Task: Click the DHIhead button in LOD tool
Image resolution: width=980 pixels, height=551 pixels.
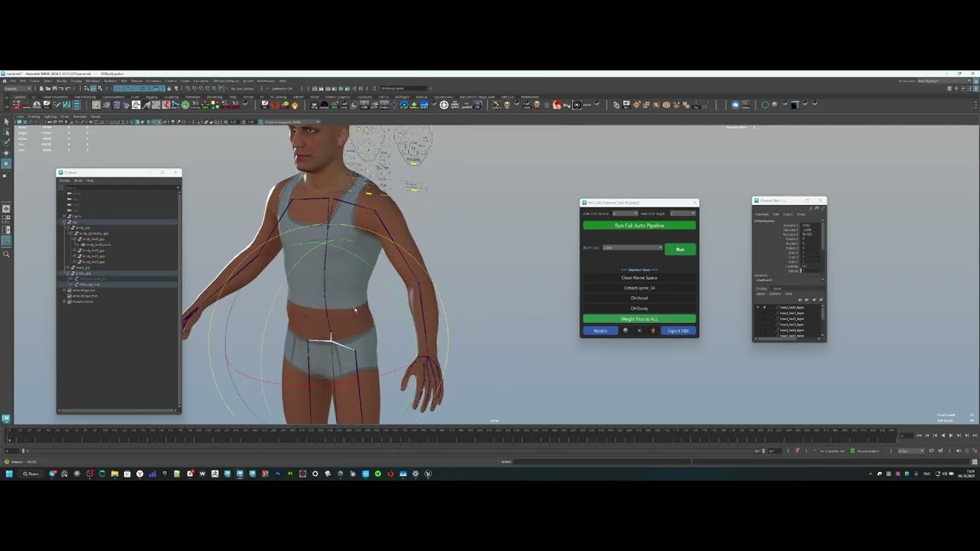Action: 639,298
